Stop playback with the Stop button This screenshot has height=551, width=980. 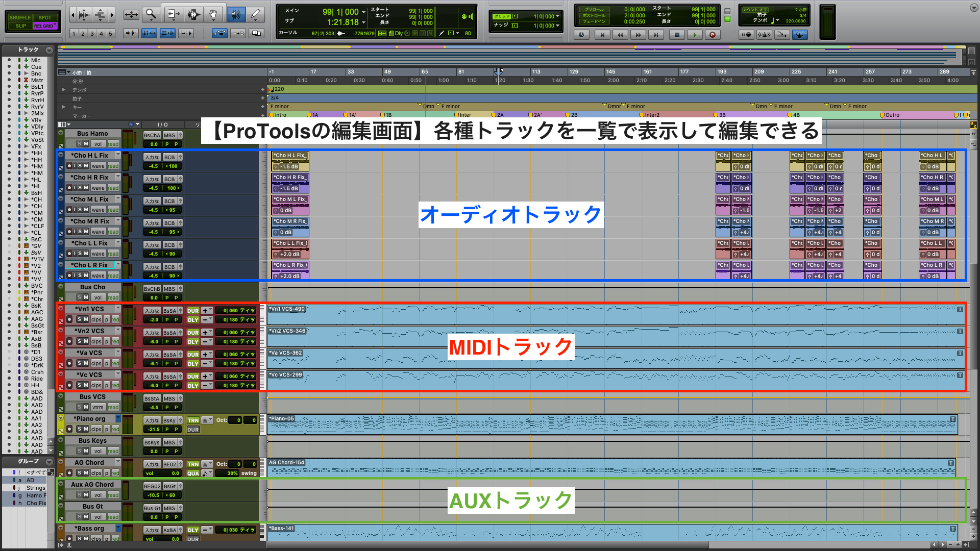tap(677, 35)
